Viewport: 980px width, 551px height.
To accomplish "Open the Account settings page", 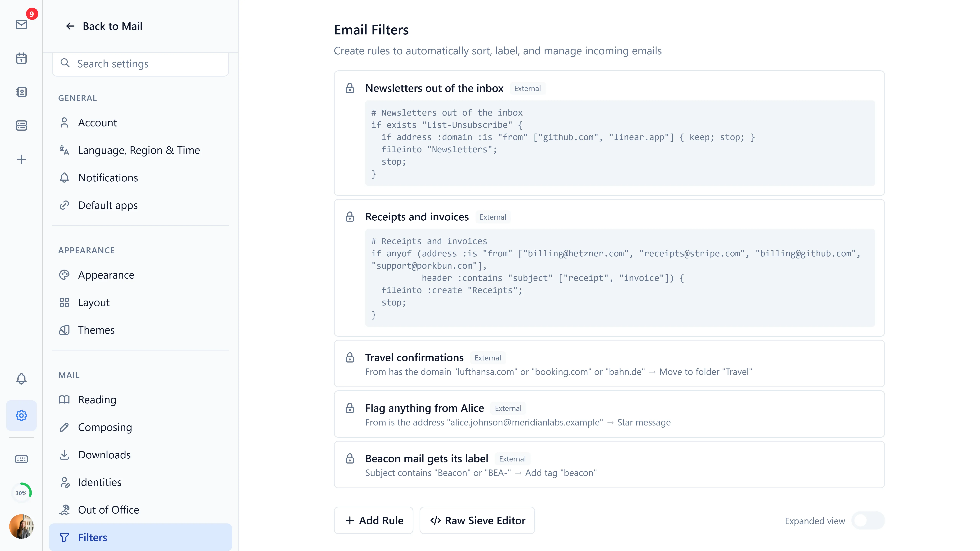I will [140, 123].
